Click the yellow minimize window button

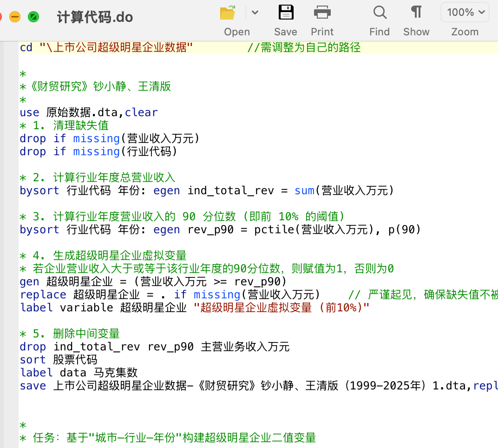(x=14, y=17)
